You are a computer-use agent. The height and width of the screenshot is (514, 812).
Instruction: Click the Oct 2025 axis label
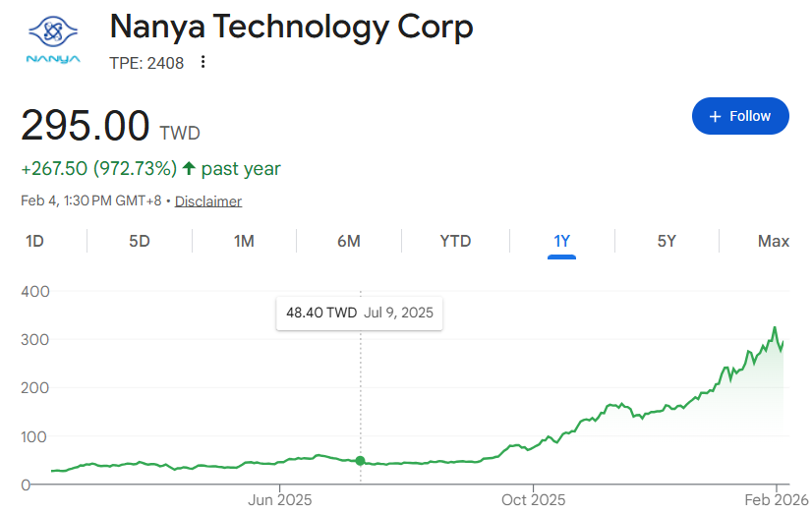click(534, 500)
